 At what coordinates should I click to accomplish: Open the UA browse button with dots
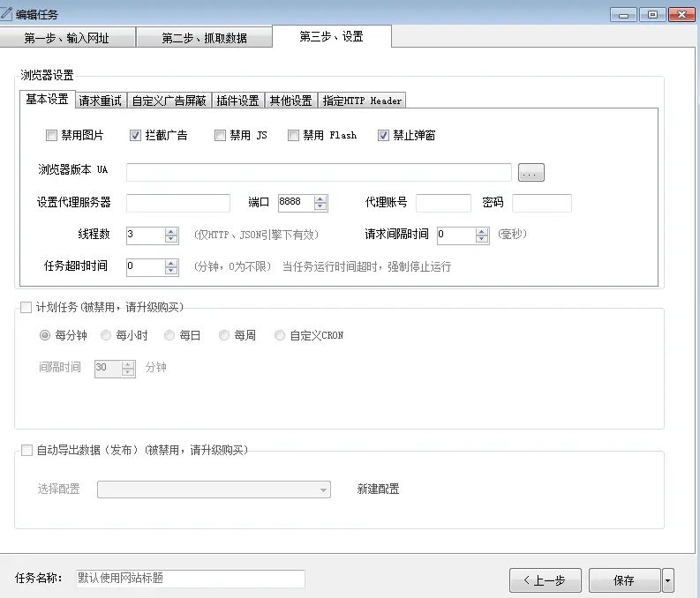531,172
